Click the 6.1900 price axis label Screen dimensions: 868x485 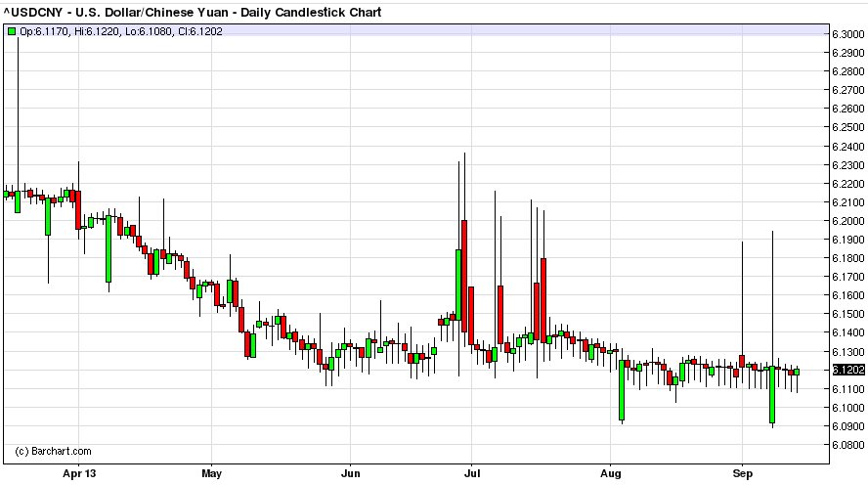click(848, 240)
